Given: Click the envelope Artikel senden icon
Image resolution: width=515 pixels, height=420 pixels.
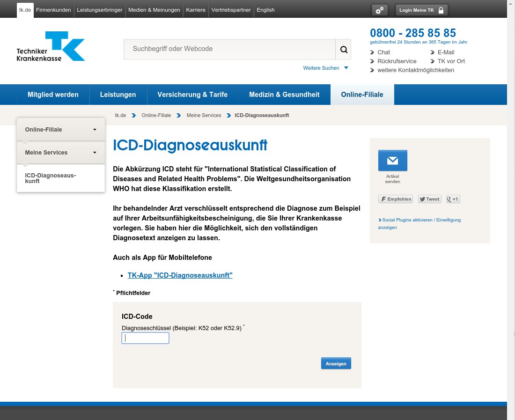Looking at the screenshot, I should tap(392, 160).
